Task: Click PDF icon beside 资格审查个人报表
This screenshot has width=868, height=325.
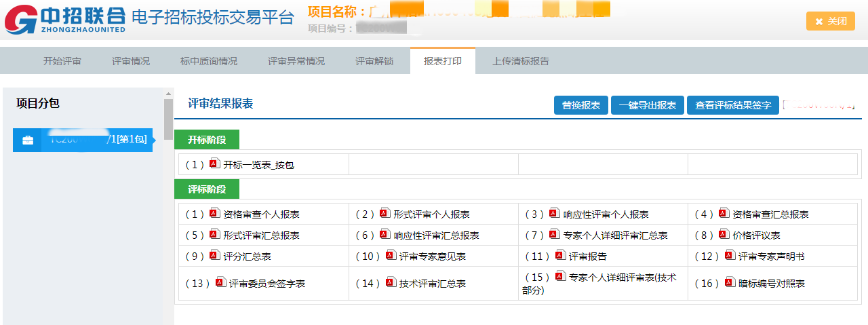Action: tap(215, 213)
